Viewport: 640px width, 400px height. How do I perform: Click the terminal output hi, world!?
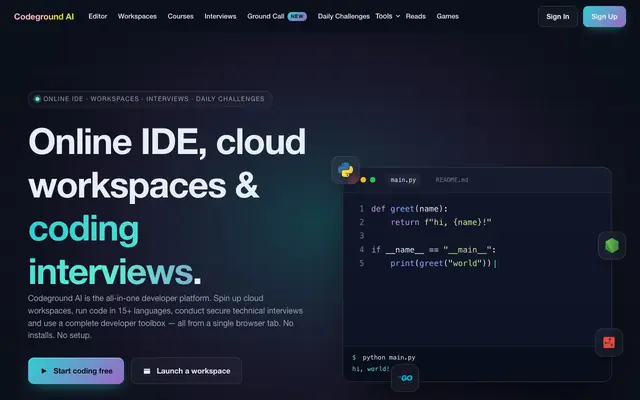(371, 369)
